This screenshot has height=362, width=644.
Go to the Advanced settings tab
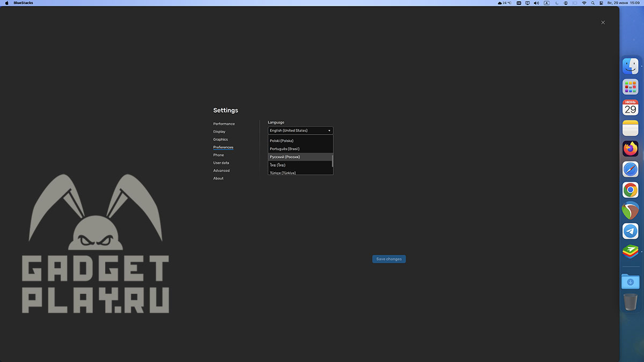(x=221, y=171)
